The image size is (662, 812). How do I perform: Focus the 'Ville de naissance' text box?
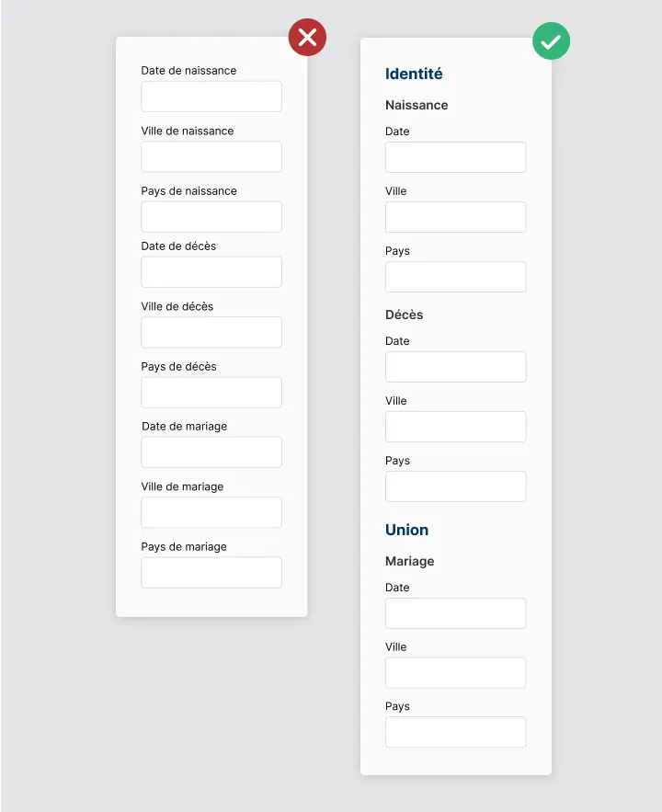(x=211, y=156)
